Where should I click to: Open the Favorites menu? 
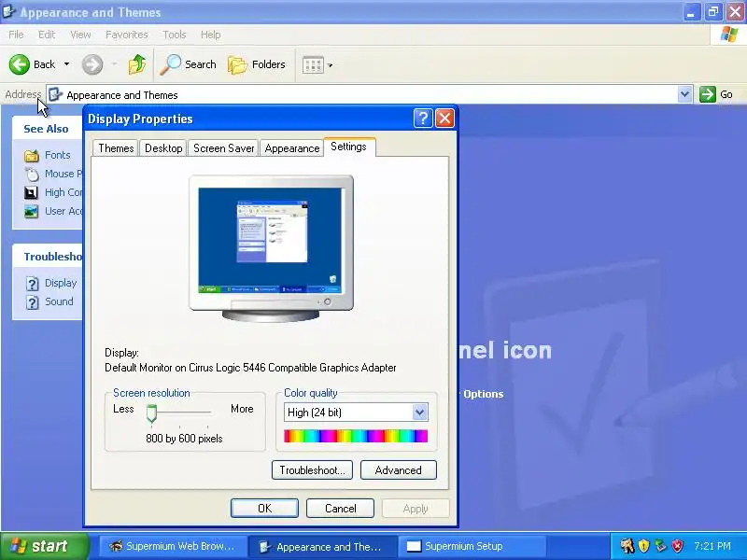[x=127, y=35]
